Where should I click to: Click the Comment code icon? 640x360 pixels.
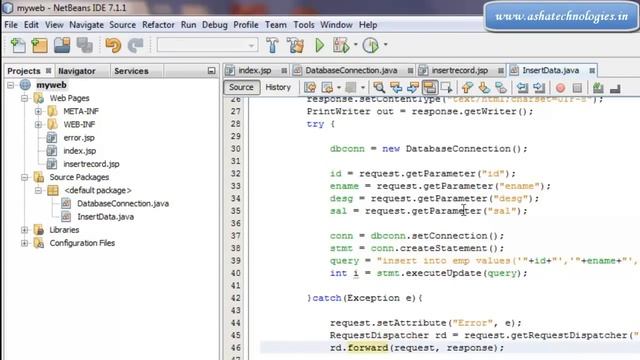(598, 87)
